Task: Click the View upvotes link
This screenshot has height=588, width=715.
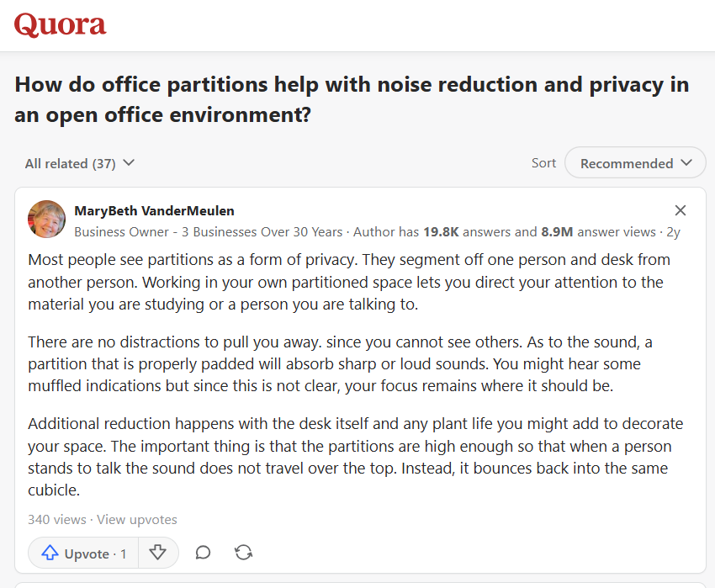Action: click(140, 519)
